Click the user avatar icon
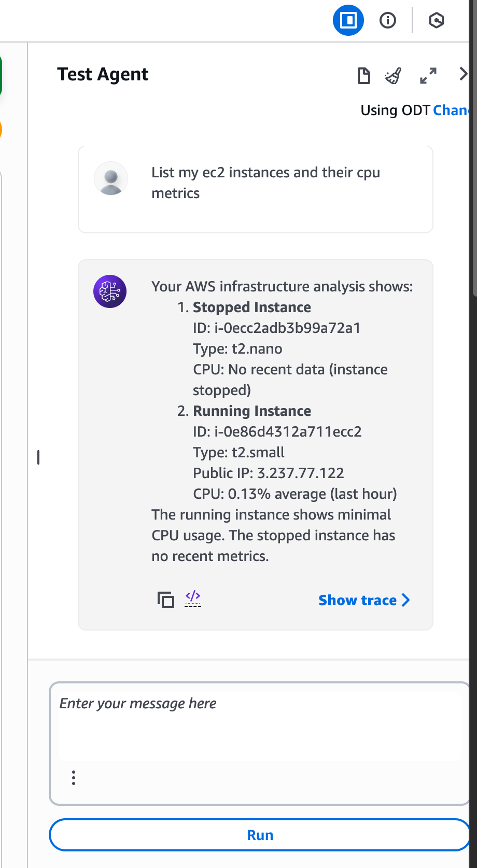 111,178
